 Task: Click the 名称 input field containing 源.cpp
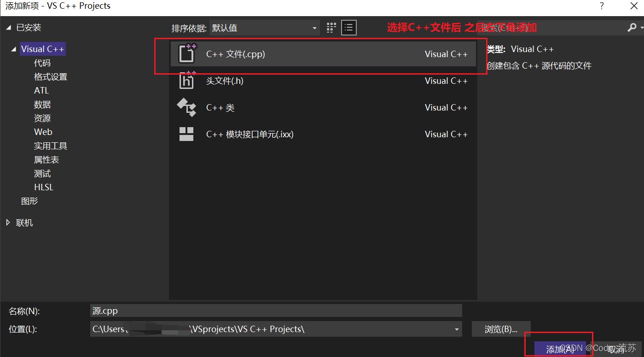click(x=276, y=310)
